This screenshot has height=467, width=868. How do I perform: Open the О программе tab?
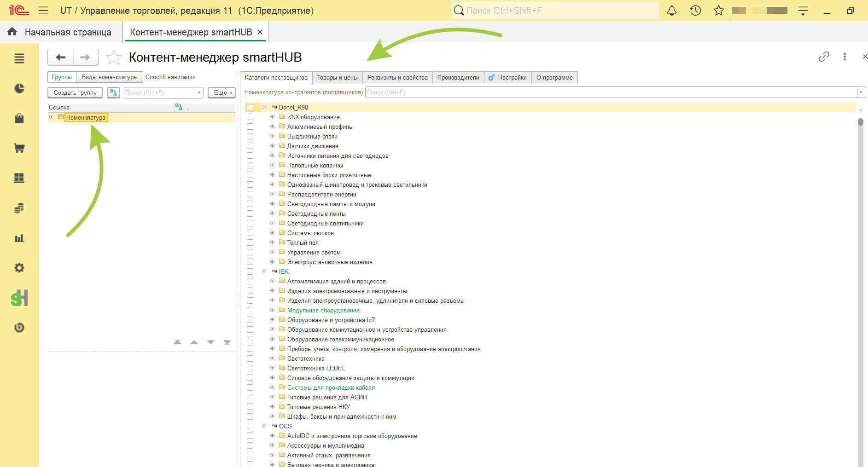click(554, 78)
